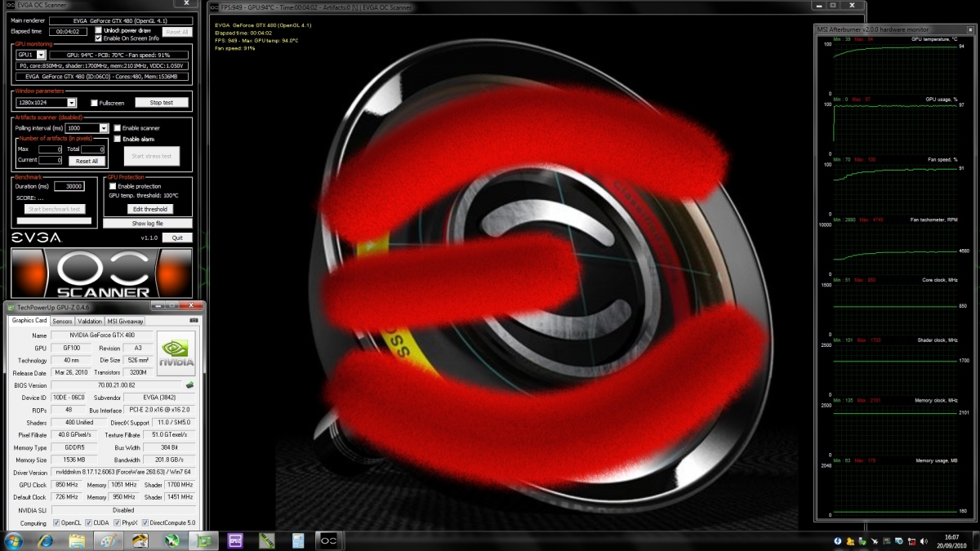Screen dimensions: 980x551
Task: Expand the GPU1 selector dropdown
Action: pos(41,55)
